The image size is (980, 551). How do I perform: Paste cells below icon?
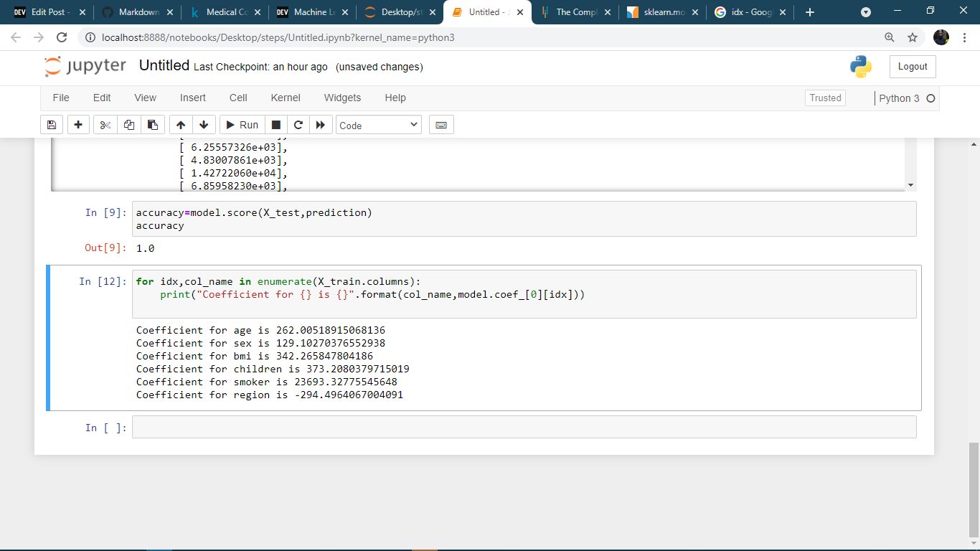[x=153, y=125]
